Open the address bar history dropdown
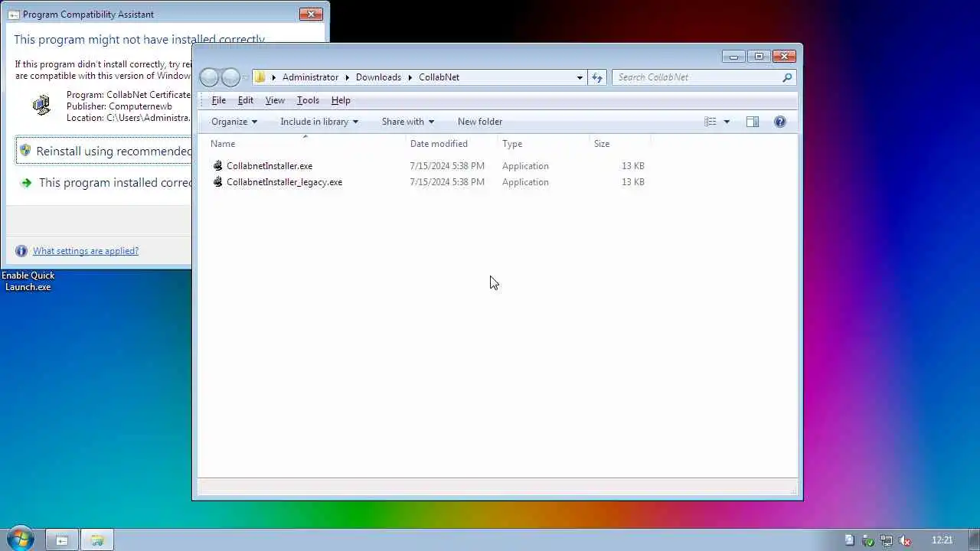 pyautogui.click(x=580, y=77)
